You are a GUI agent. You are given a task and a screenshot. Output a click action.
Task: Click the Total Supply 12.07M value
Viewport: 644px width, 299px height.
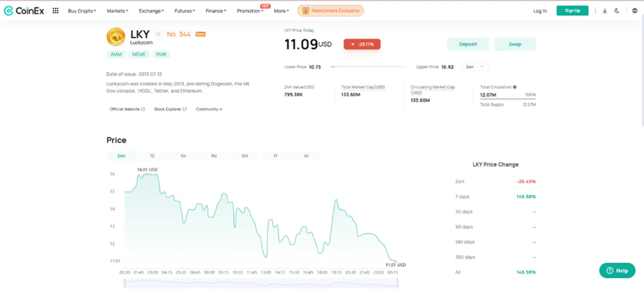(x=529, y=105)
